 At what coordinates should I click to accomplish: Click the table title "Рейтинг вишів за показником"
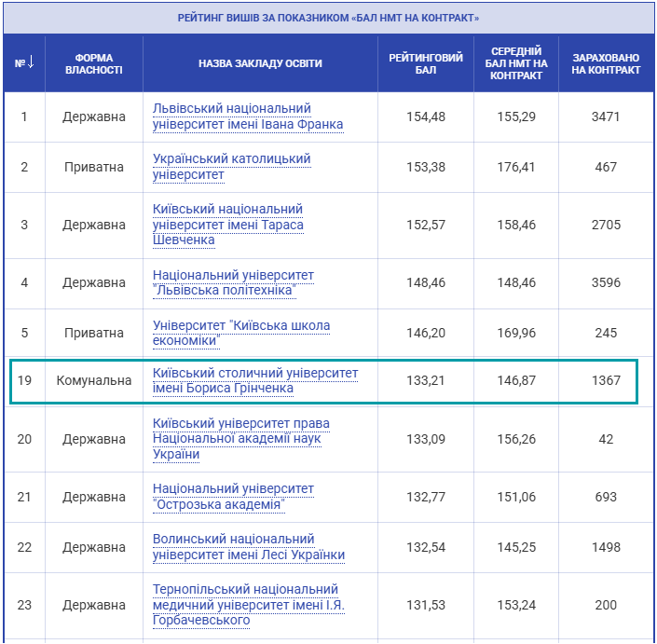[x=328, y=18]
